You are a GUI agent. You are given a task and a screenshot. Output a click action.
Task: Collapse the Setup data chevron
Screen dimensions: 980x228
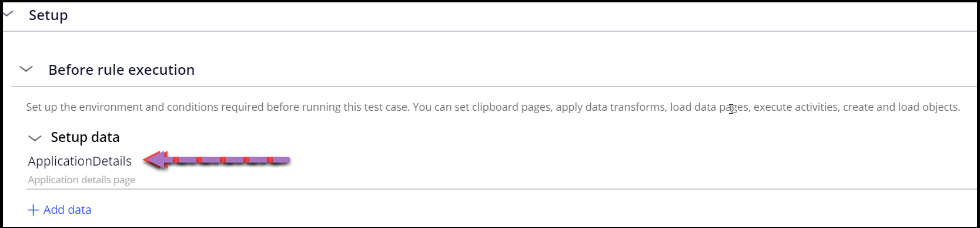click(35, 138)
